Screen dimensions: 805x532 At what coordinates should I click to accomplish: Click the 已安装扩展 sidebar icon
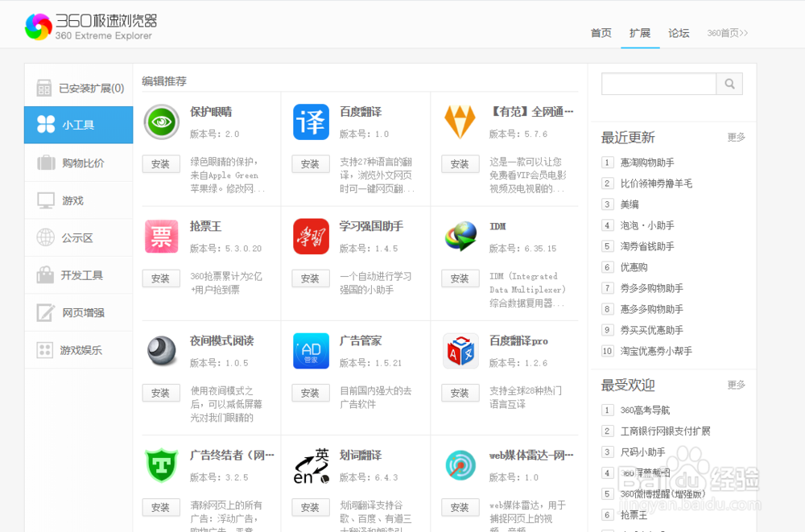(x=44, y=88)
